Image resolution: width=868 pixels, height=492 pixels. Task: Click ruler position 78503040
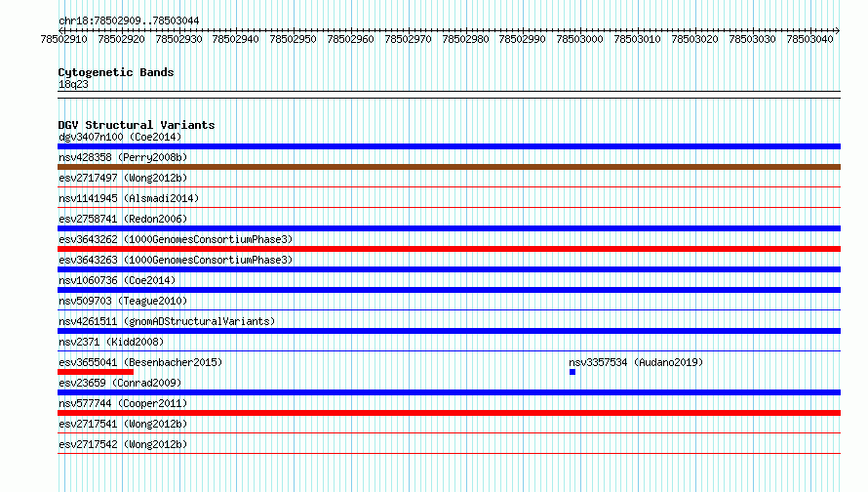point(809,39)
